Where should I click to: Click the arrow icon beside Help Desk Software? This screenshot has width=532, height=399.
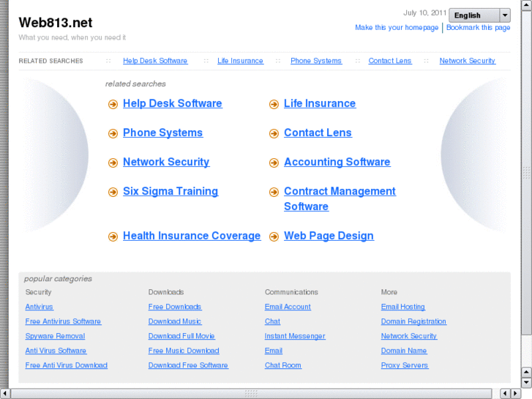click(x=113, y=104)
